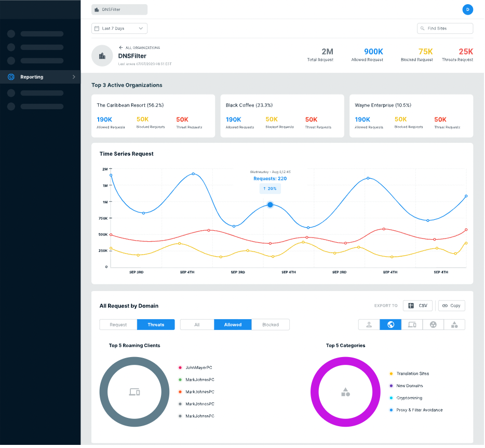Viewport: 485px width, 448px height.
Task: Click devices icon inside Roaming Clients donut
Action: tap(134, 392)
